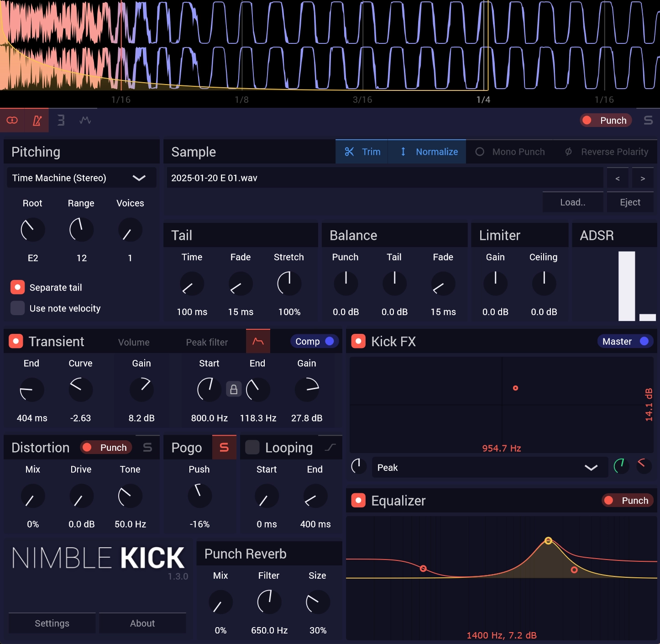660x644 pixels.
Task: Toggle the top Punch switch
Action: click(x=606, y=120)
